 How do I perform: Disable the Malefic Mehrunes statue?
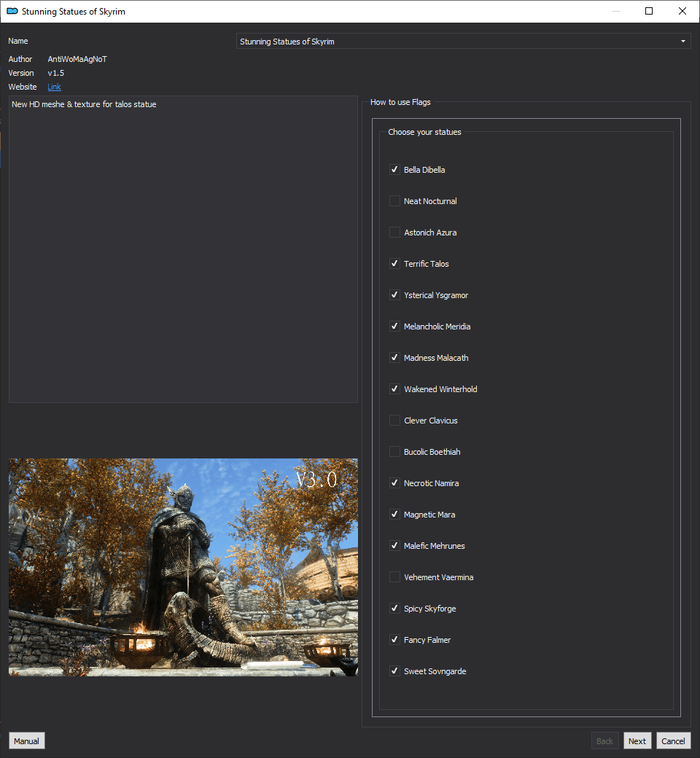click(x=394, y=546)
